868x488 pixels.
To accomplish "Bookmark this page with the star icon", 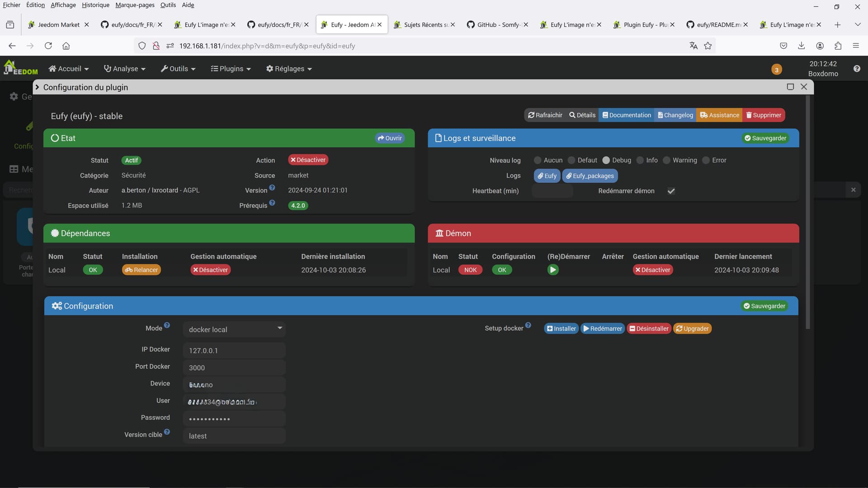I will [708, 46].
